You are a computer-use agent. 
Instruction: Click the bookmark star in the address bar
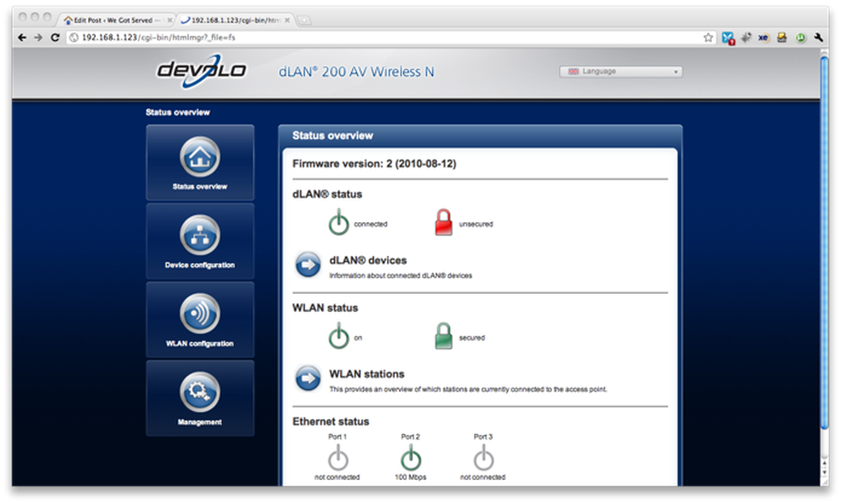click(x=708, y=38)
